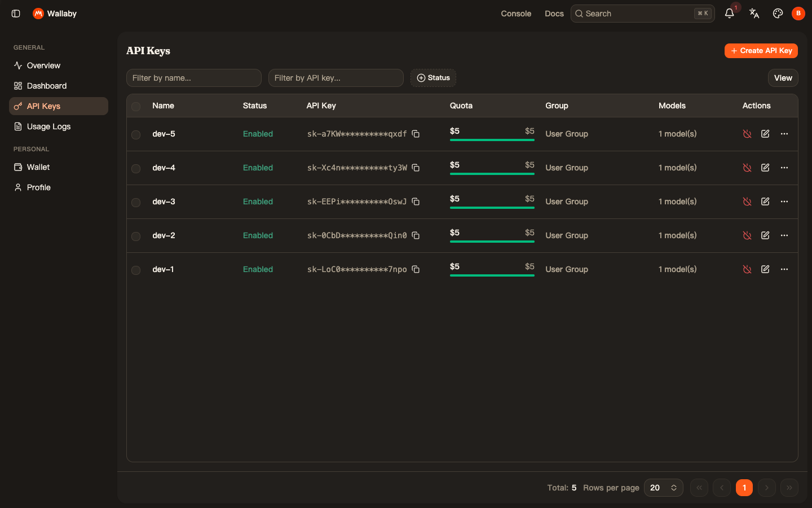Screen dimensions: 812x508
Task: Edit the dev-4 API key
Action: (x=765, y=168)
